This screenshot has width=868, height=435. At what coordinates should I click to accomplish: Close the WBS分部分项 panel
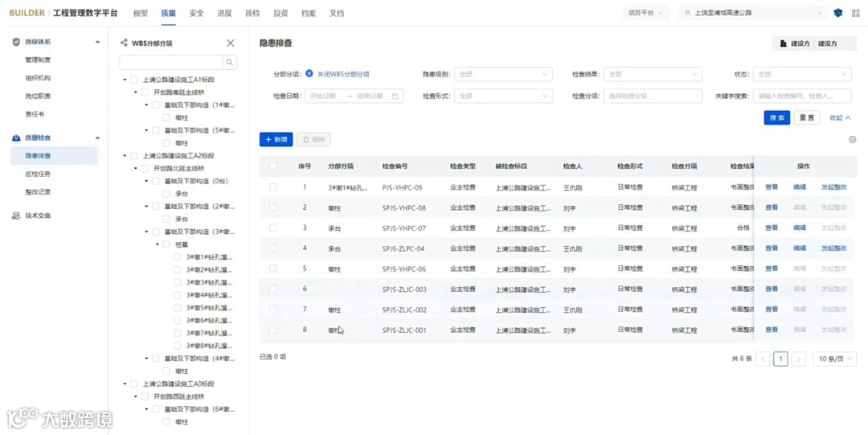click(x=231, y=43)
